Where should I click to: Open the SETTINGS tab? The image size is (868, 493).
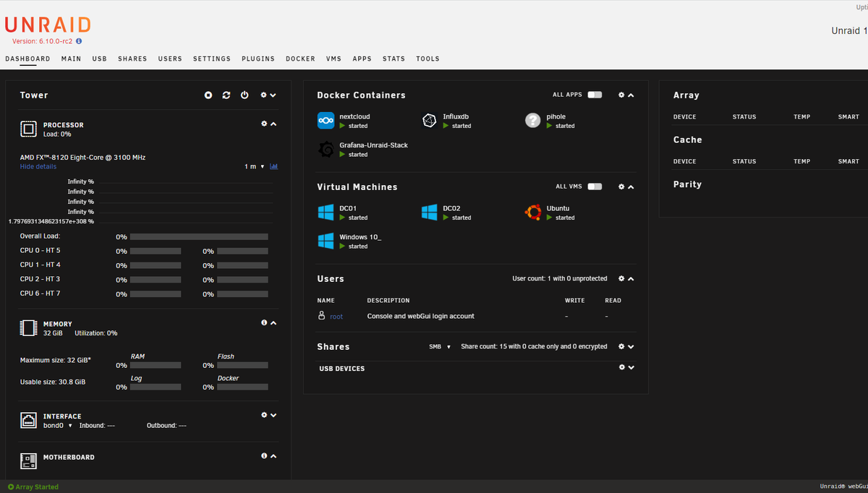tap(212, 59)
